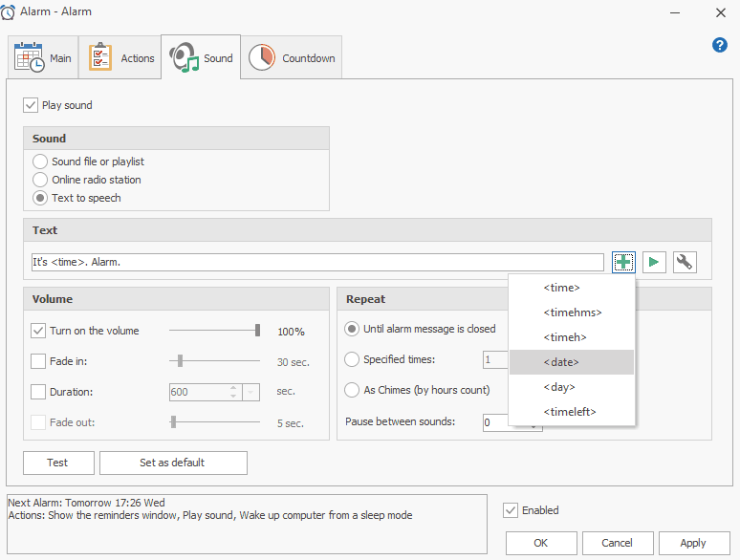Click the text to speech input field

tap(317, 262)
